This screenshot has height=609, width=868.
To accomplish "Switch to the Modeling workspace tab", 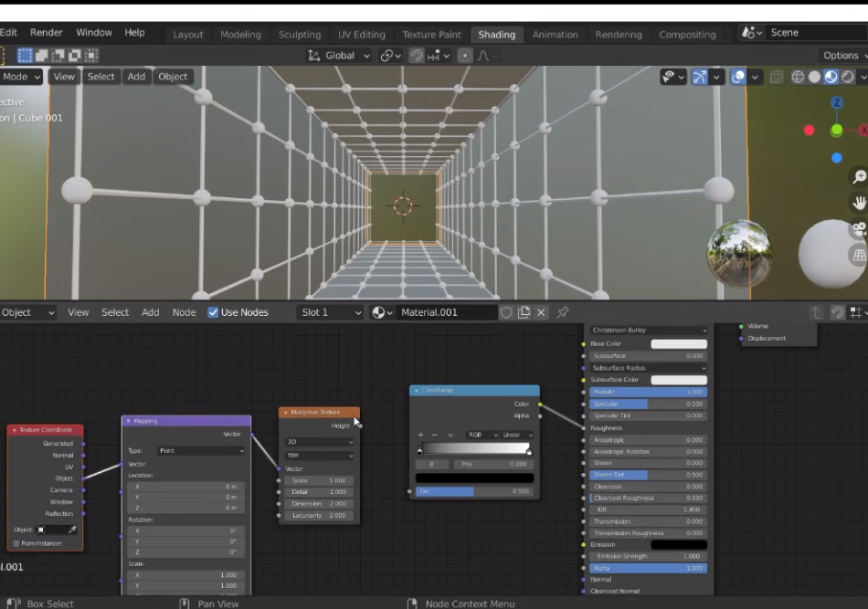I will pyautogui.click(x=240, y=35).
